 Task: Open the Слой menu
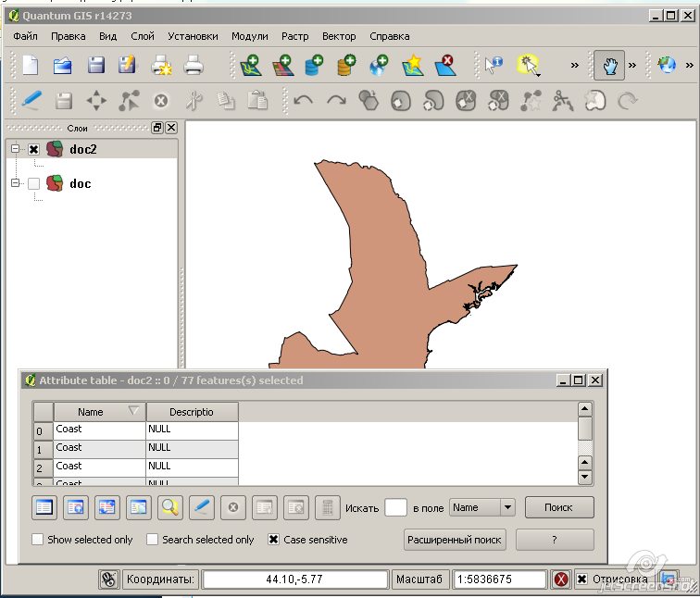coord(143,36)
